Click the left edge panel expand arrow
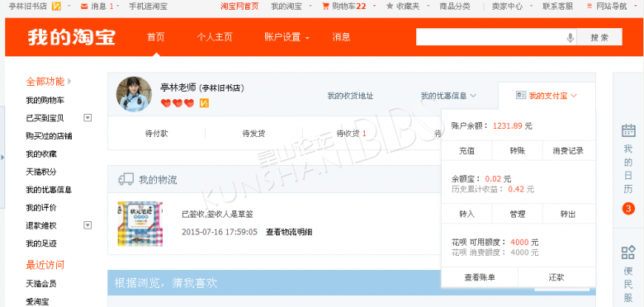644x307 pixels. (x=2, y=157)
